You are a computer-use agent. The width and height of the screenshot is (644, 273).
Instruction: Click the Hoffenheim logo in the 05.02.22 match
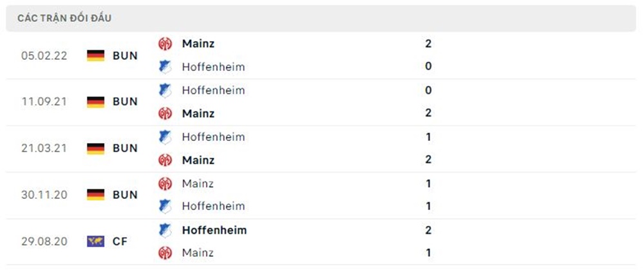click(166, 66)
